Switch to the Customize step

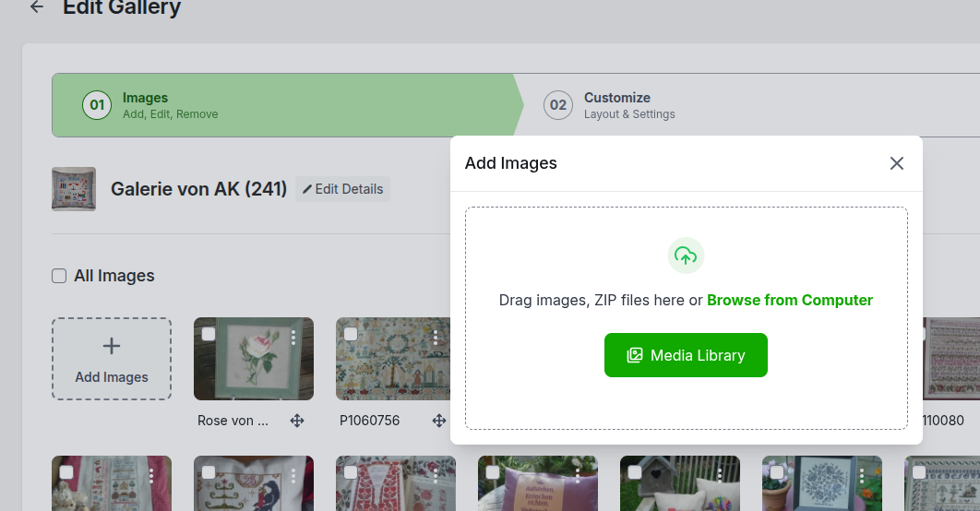pyautogui.click(x=616, y=105)
